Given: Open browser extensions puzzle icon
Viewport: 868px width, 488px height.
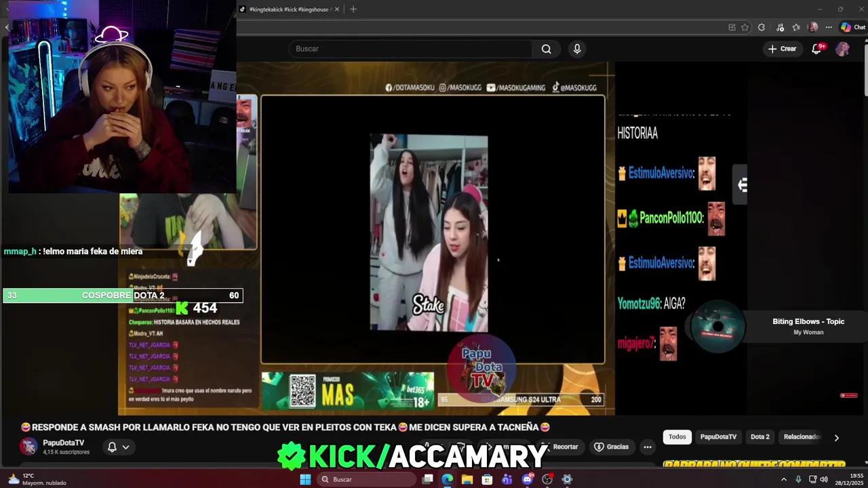Looking at the screenshot, I should coord(762,28).
